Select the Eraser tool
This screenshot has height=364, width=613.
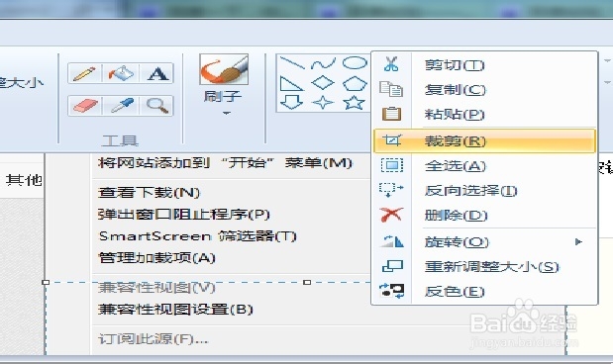[84, 106]
